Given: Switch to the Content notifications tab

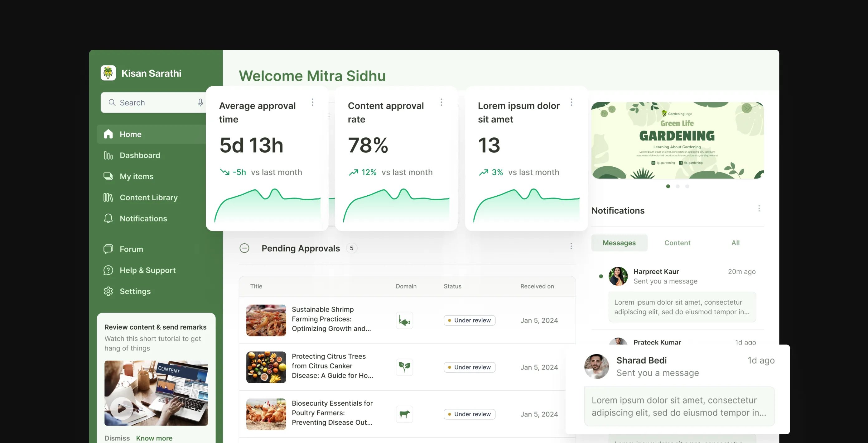Looking at the screenshot, I should click(x=677, y=243).
